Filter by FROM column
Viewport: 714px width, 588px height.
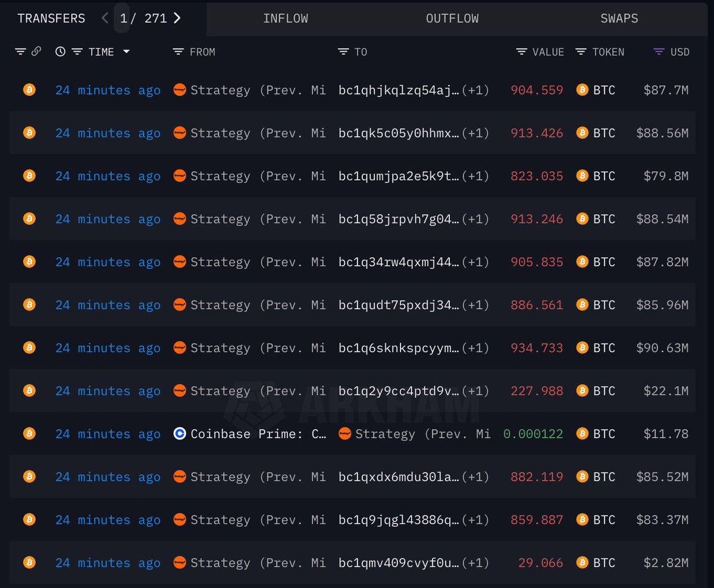[177, 52]
